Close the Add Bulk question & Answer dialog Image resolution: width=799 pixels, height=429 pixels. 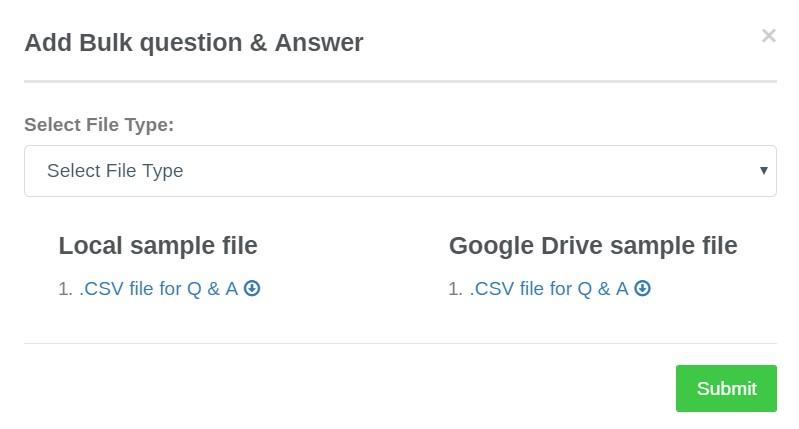[768, 36]
